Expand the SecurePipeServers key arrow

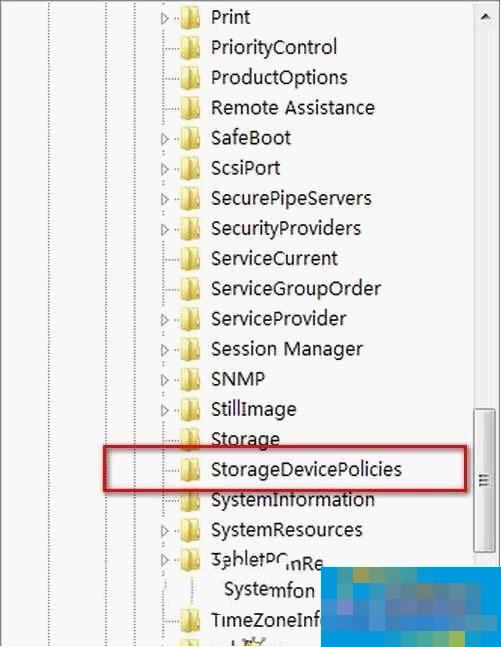pyautogui.click(x=165, y=199)
